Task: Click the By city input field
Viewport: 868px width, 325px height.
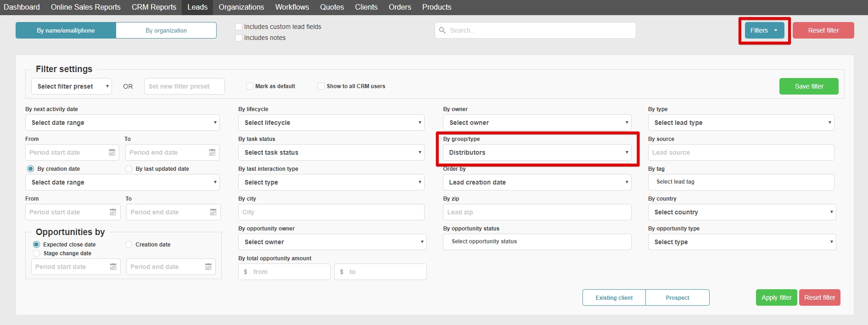Action: [331, 212]
